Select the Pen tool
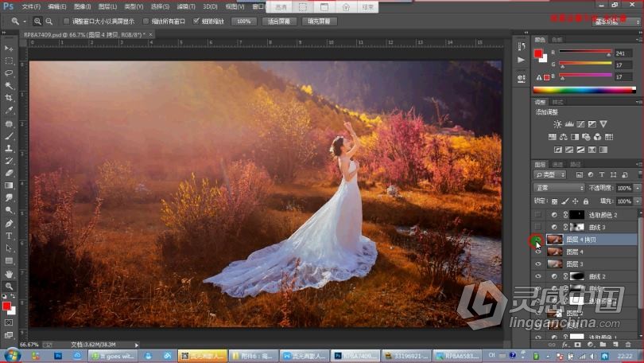Image resolution: width=644 pixels, height=363 pixels. coord(9,223)
